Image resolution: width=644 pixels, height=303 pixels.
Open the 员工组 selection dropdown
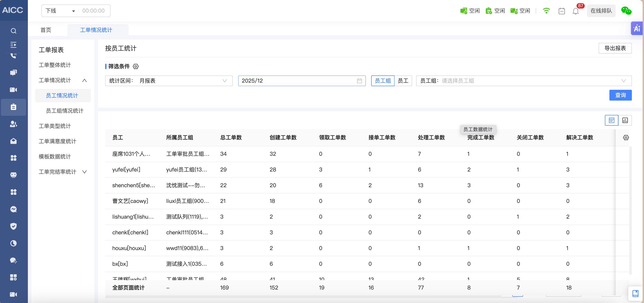click(524, 81)
